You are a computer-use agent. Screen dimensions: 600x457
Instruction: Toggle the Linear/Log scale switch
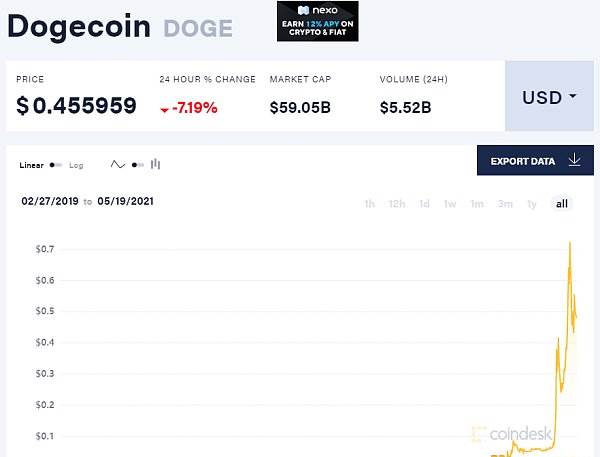[x=56, y=165]
